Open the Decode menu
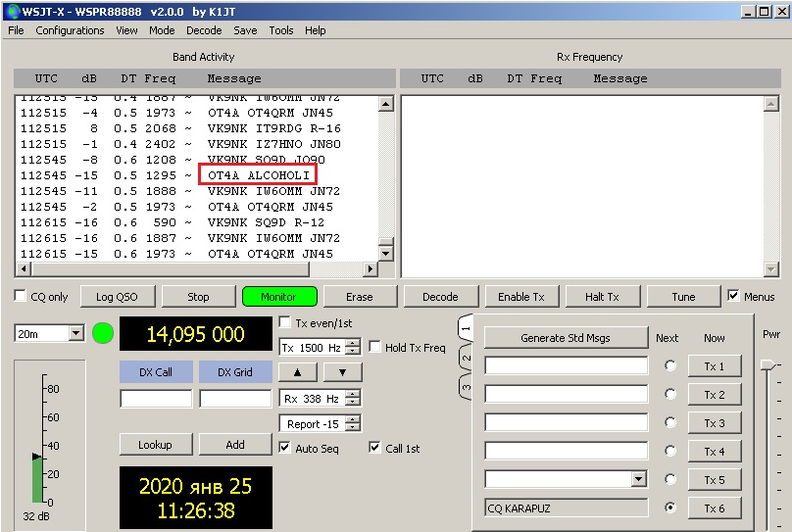Image resolution: width=792 pixels, height=532 pixels. coord(204,30)
